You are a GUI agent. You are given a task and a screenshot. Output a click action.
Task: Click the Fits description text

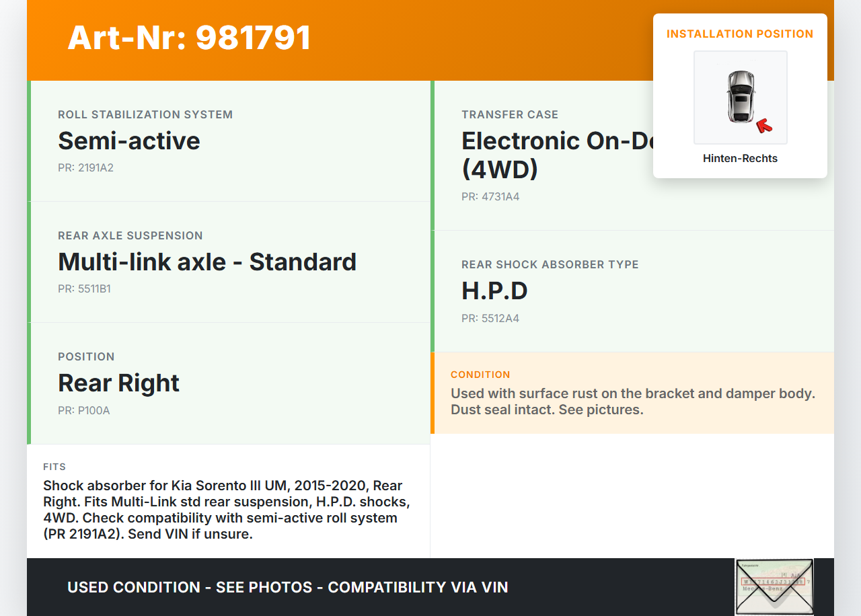click(x=227, y=510)
